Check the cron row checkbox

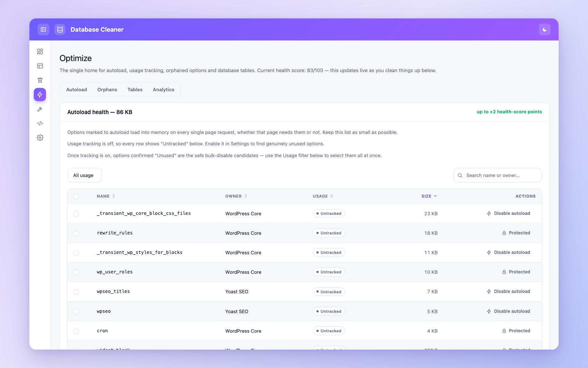76,331
